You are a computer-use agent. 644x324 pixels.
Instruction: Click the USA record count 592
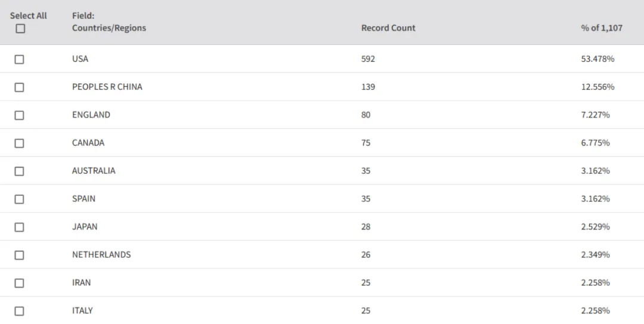tap(368, 58)
